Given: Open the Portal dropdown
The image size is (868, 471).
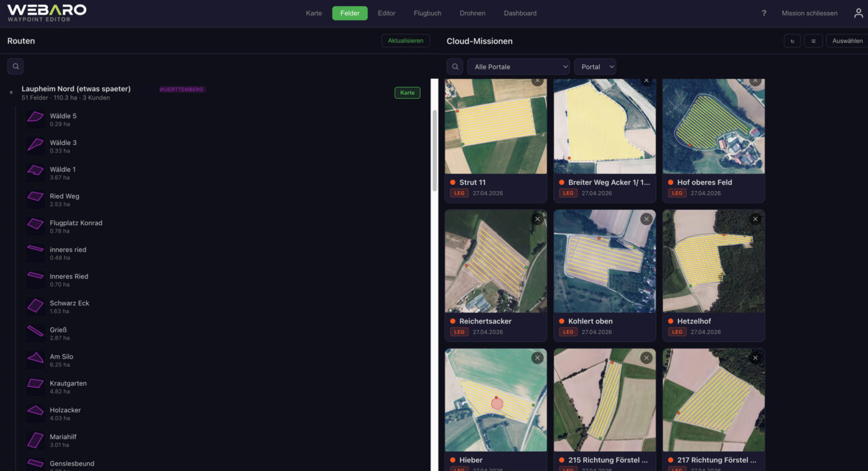Looking at the screenshot, I should [x=595, y=67].
